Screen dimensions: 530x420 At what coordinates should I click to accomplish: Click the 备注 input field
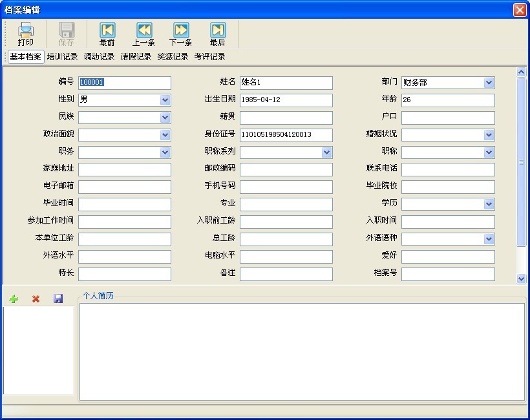click(x=286, y=274)
